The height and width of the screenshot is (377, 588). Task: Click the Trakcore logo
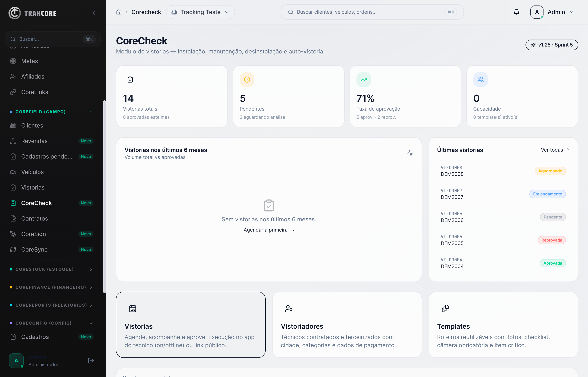pos(33,13)
